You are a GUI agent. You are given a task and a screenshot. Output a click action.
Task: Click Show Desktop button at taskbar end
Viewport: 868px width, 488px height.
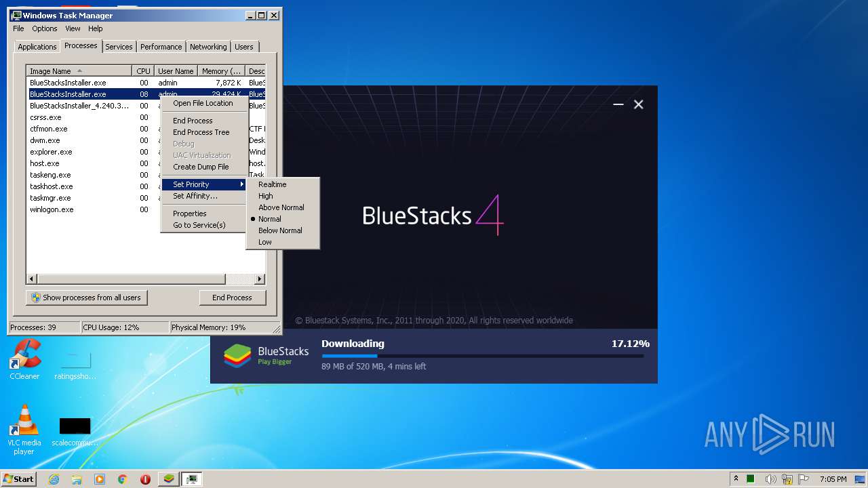coord(861,479)
